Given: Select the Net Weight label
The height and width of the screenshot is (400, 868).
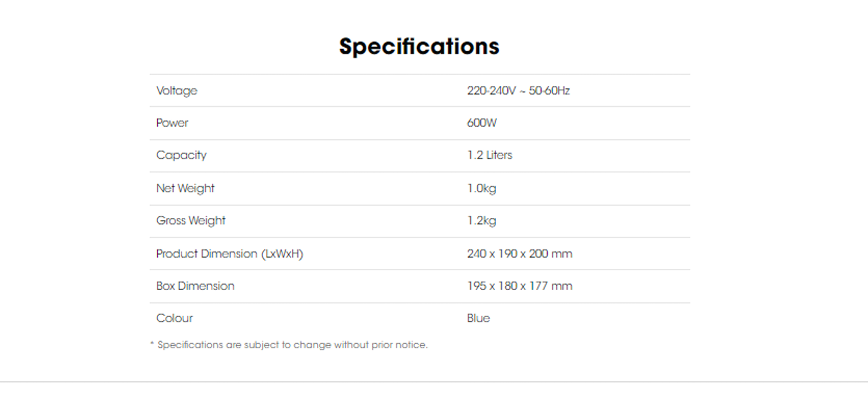Looking at the screenshot, I should 185,188.
